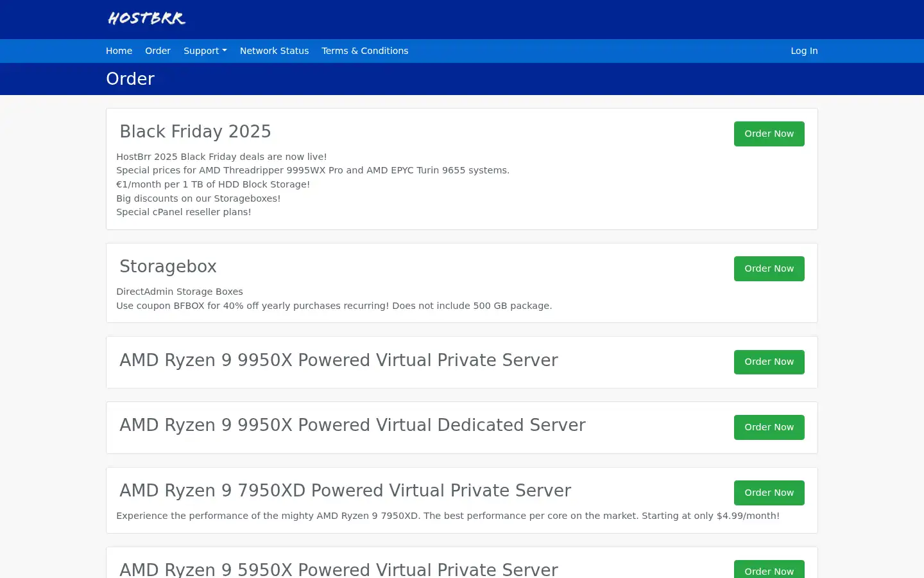The height and width of the screenshot is (578, 924).
Task: Select the 9950X Powered Virtual Private Server title
Action: click(x=339, y=360)
